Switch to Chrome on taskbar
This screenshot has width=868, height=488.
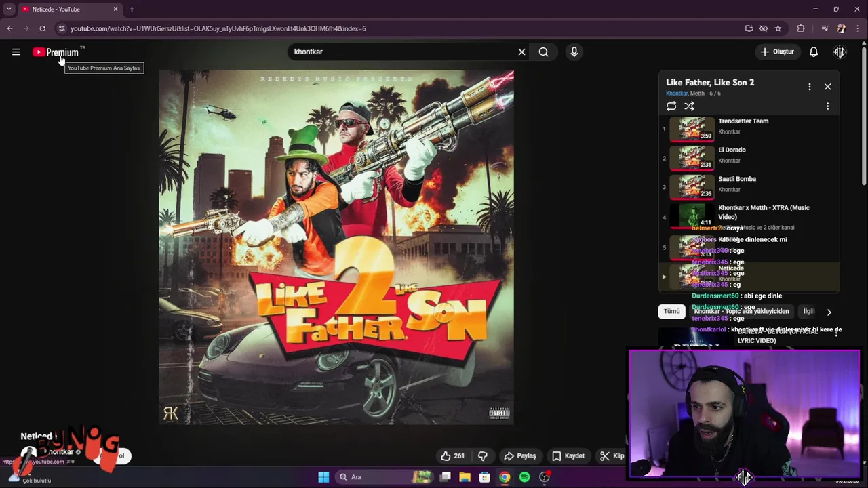[505, 477]
